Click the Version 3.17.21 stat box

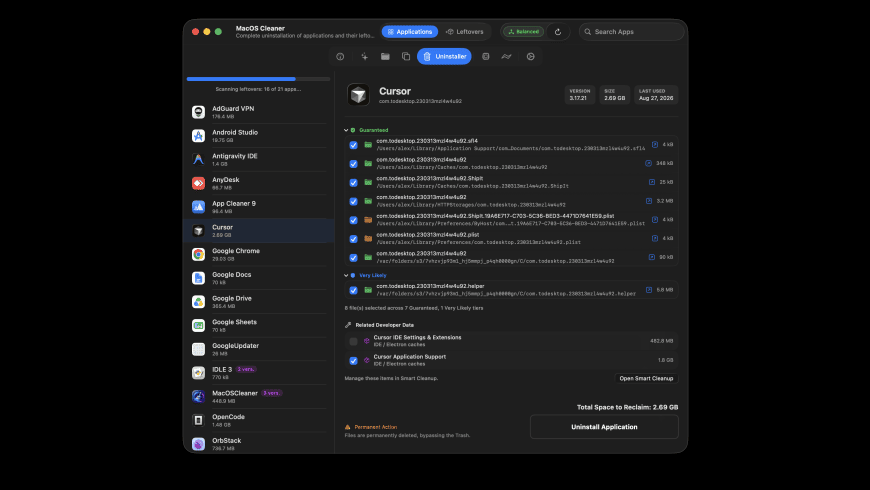point(580,94)
